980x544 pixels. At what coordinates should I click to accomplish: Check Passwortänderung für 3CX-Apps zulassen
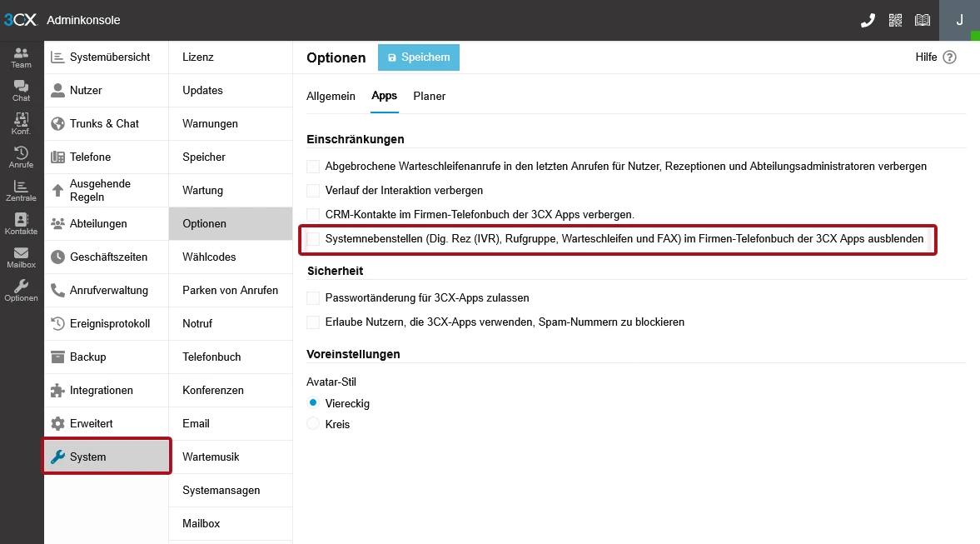point(313,298)
